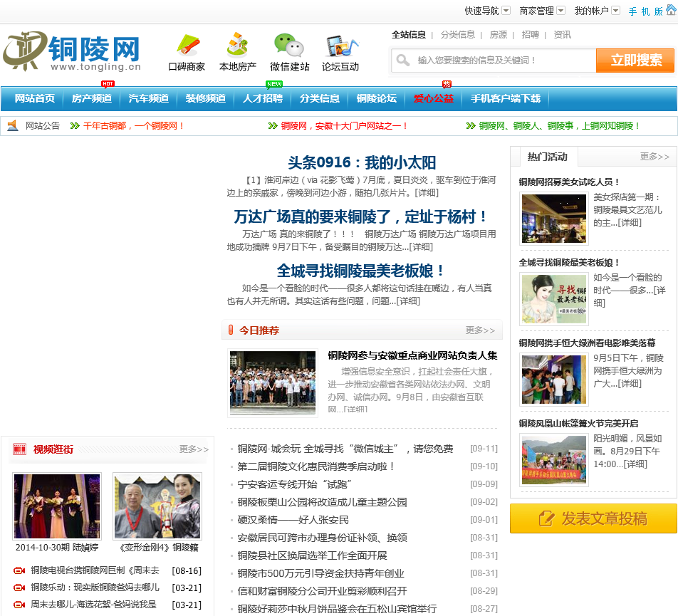Open the 本地房产 building icon
678x616 pixels.
[237, 45]
